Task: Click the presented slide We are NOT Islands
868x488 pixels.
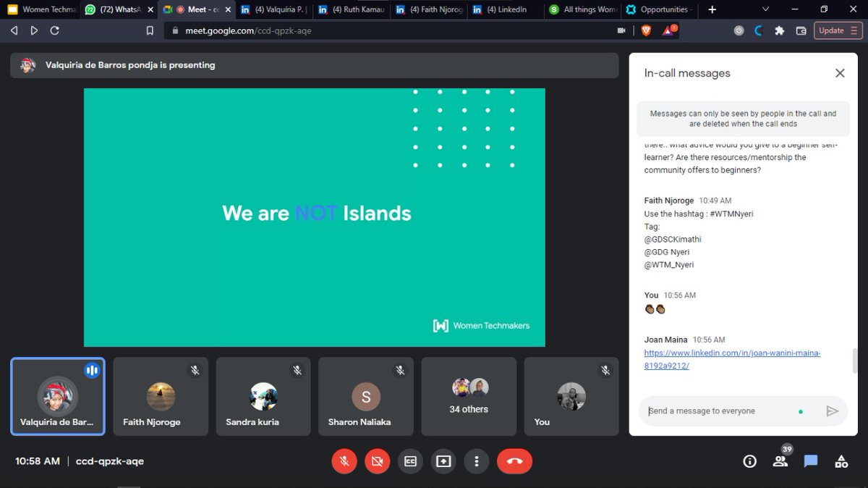Action: (x=315, y=217)
